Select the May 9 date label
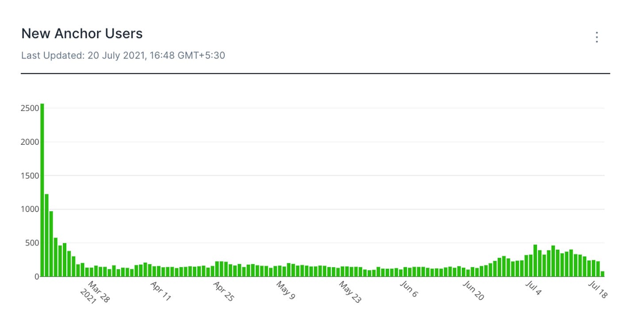Image resolution: width=644 pixels, height=312 pixels. (285, 290)
